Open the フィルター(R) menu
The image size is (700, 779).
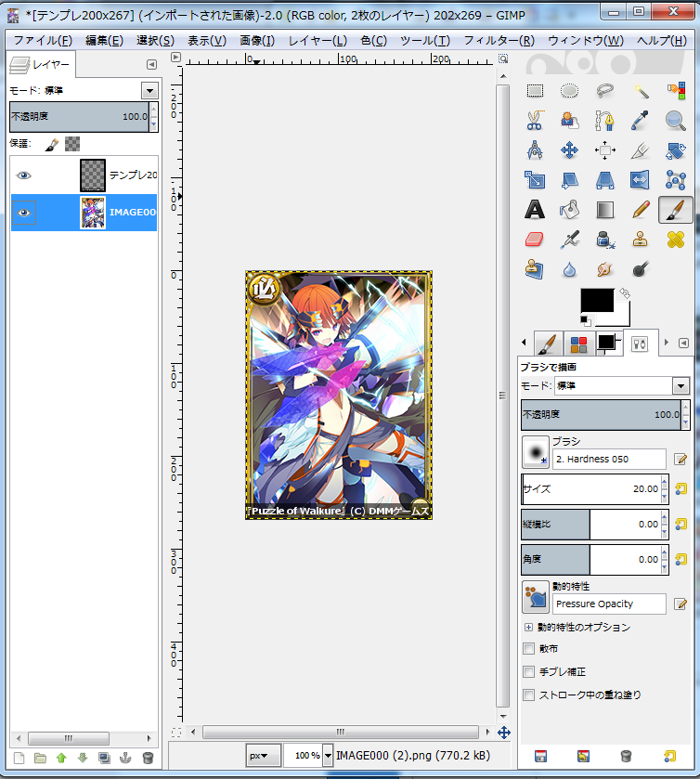click(x=499, y=40)
